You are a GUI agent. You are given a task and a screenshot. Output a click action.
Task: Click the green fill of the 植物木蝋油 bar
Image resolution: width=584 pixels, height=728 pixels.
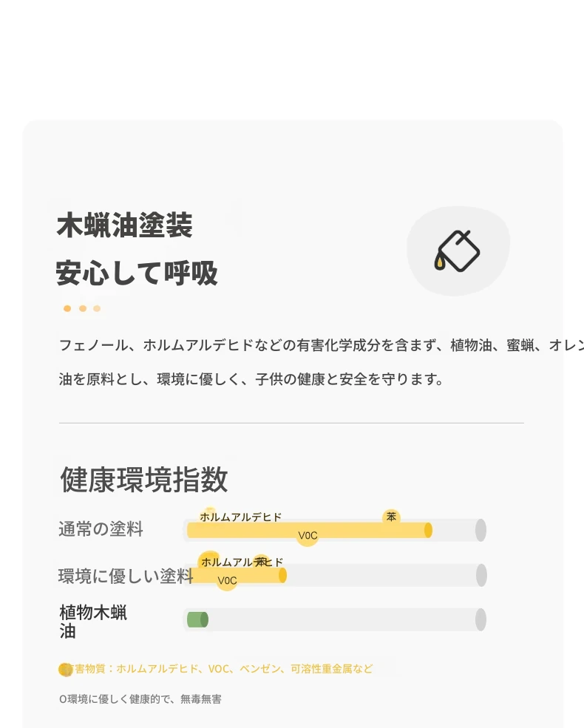(x=198, y=619)
